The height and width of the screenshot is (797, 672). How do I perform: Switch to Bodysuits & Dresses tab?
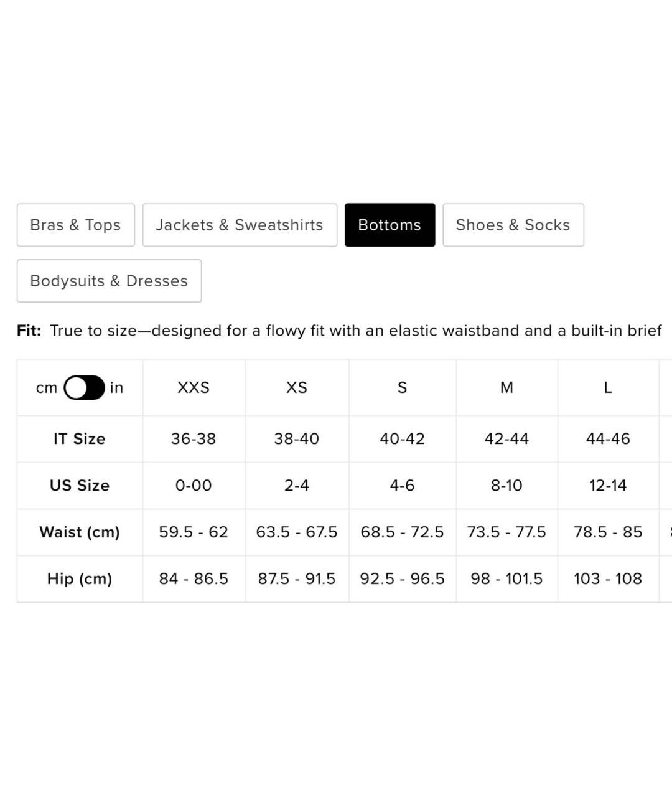(x=109, y=281)
